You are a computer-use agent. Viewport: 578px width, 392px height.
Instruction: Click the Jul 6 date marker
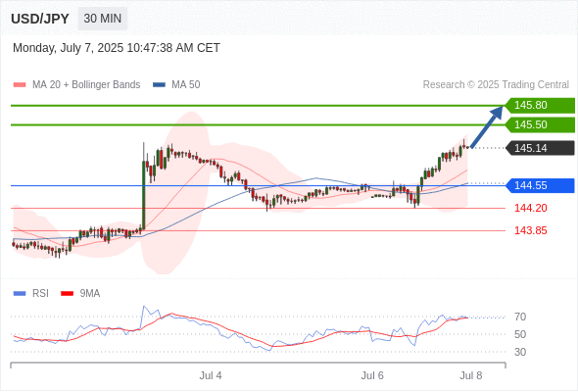[x=372, y=375]
